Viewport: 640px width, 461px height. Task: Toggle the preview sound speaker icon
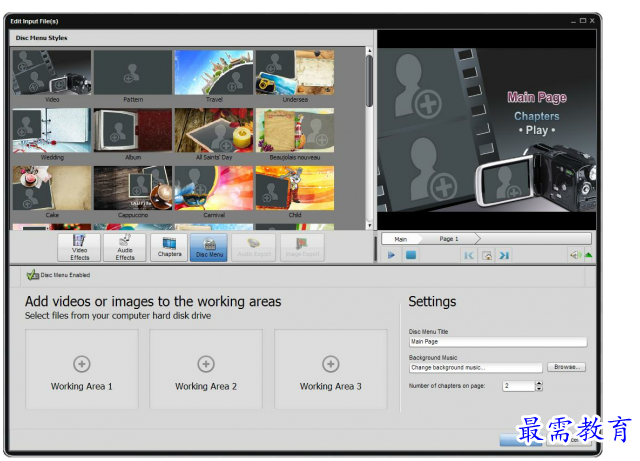(575, 255)
